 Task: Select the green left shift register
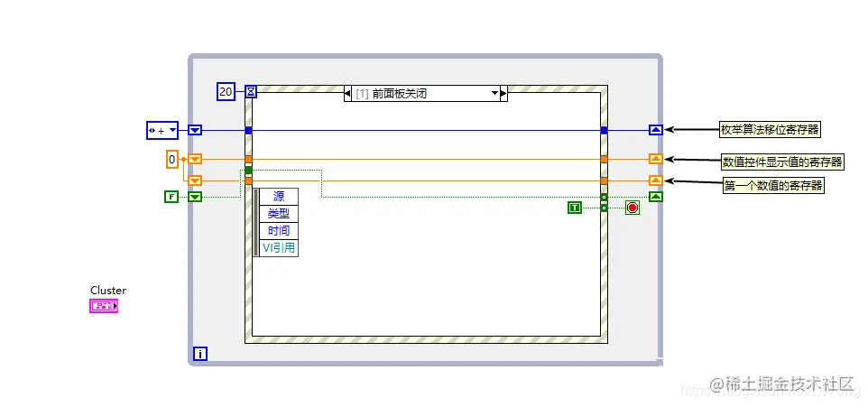click(x=195, y=197)
